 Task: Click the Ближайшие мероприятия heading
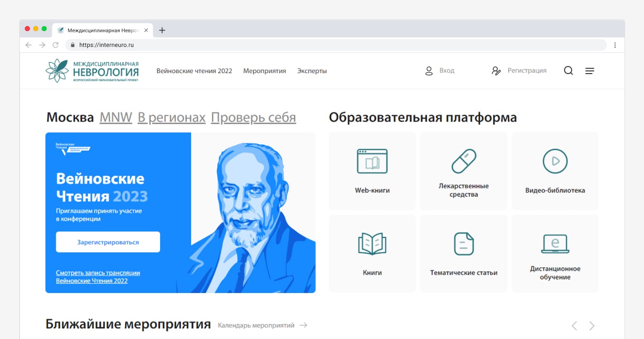coord(128,324)
